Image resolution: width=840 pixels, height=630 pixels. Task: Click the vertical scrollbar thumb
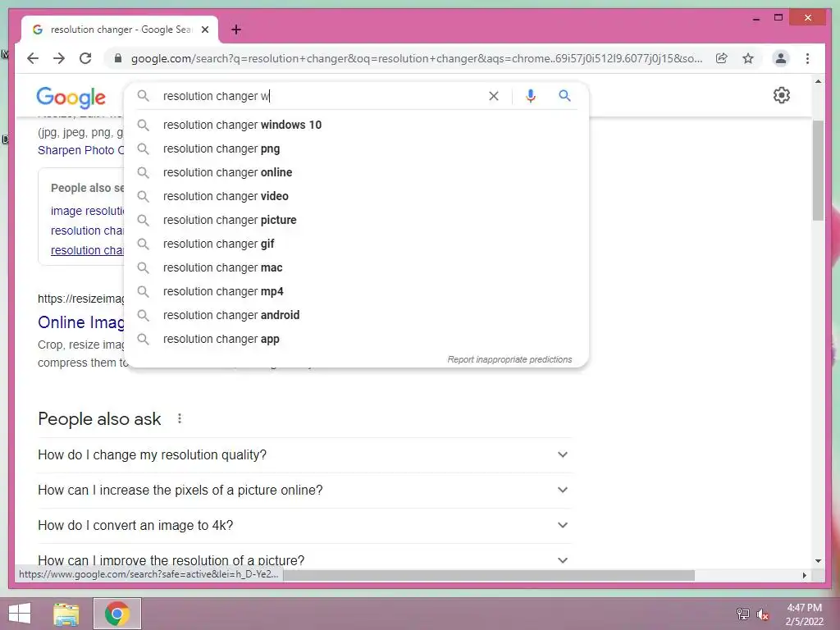pyautogui.click(x=818, y=171)
